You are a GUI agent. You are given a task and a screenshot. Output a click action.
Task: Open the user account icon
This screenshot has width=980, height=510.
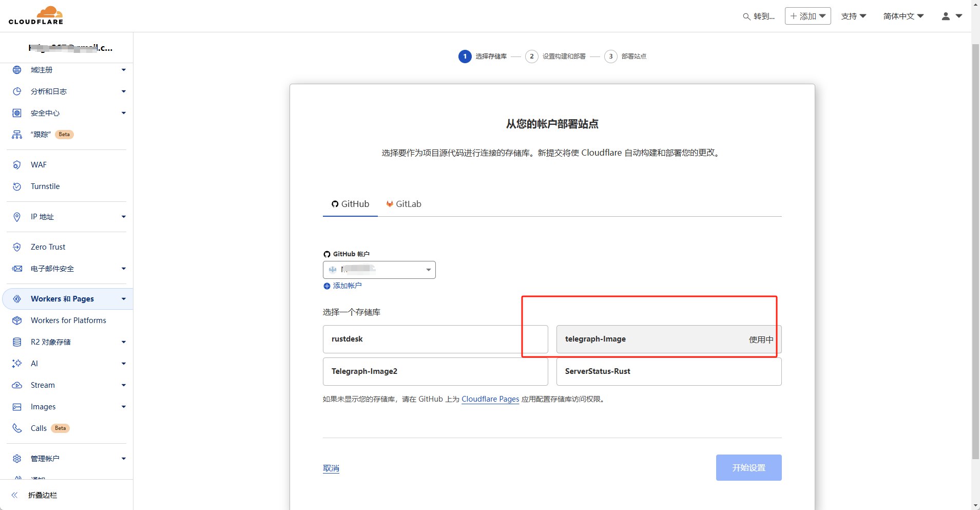pos(946,16)
